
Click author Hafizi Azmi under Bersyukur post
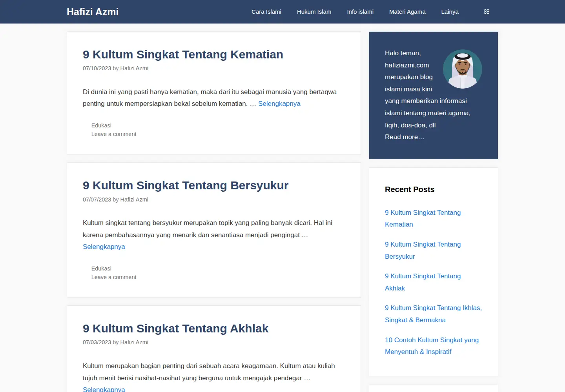(134, 200)
